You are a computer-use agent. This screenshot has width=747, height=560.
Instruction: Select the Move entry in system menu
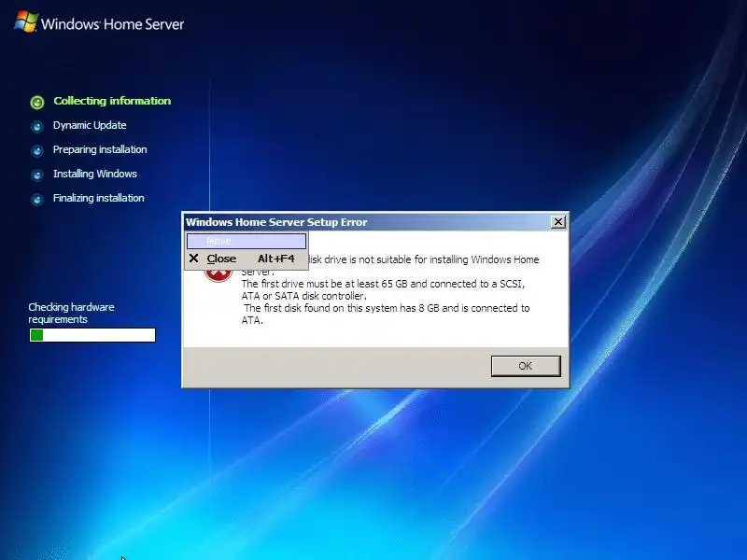pos(247,241)
